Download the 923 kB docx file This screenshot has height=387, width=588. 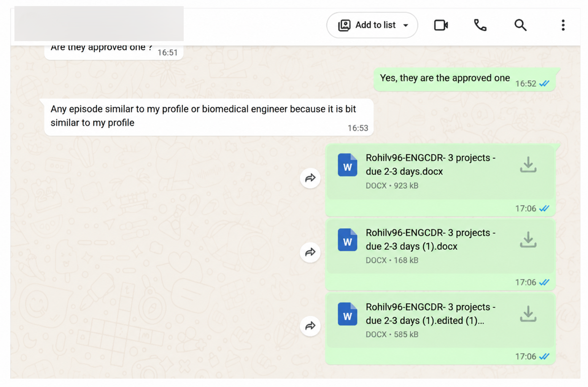pyautogui.click(x=528, y=165)
